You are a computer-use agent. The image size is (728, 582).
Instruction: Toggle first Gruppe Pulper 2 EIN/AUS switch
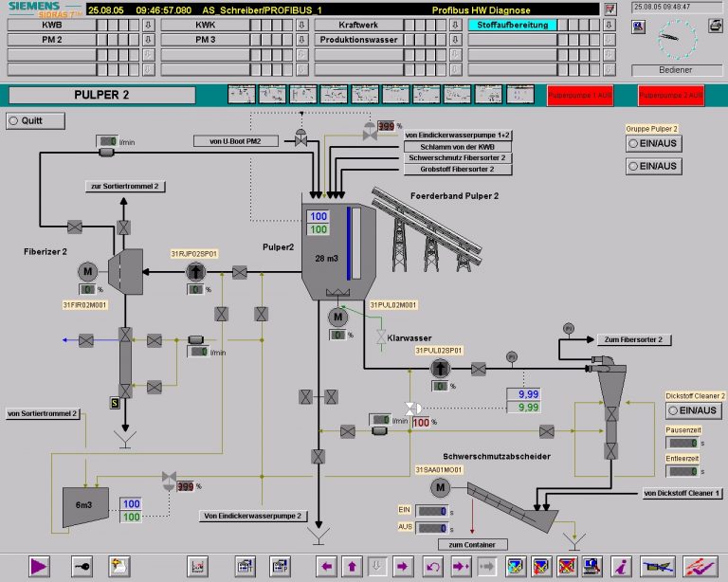[x=653, y=142]
